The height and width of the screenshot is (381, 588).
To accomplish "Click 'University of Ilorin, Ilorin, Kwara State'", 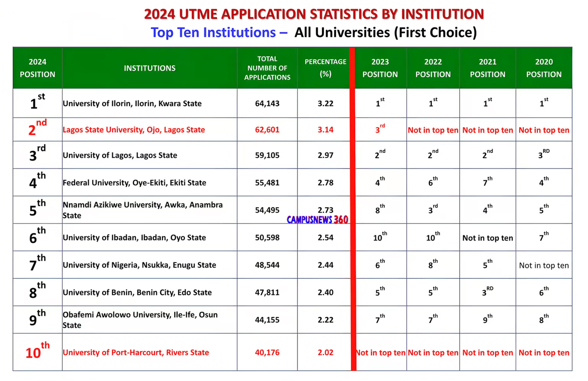I will 132,103.
